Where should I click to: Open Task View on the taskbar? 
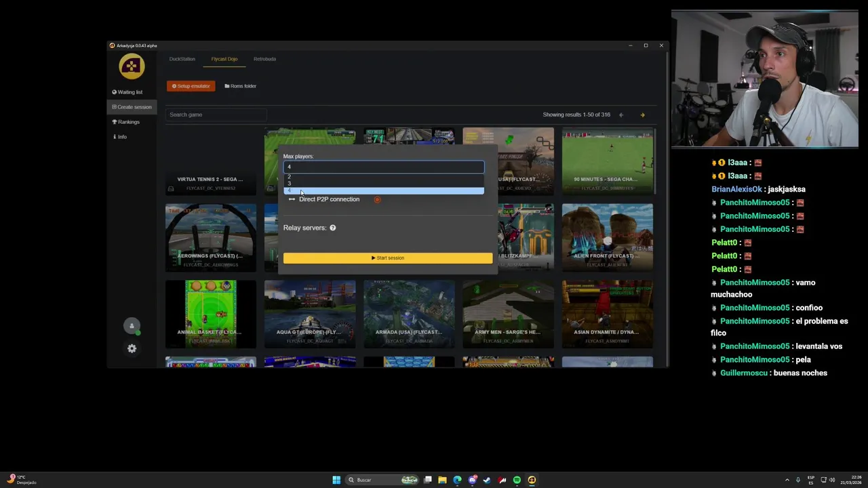click(x=428, y=480)
